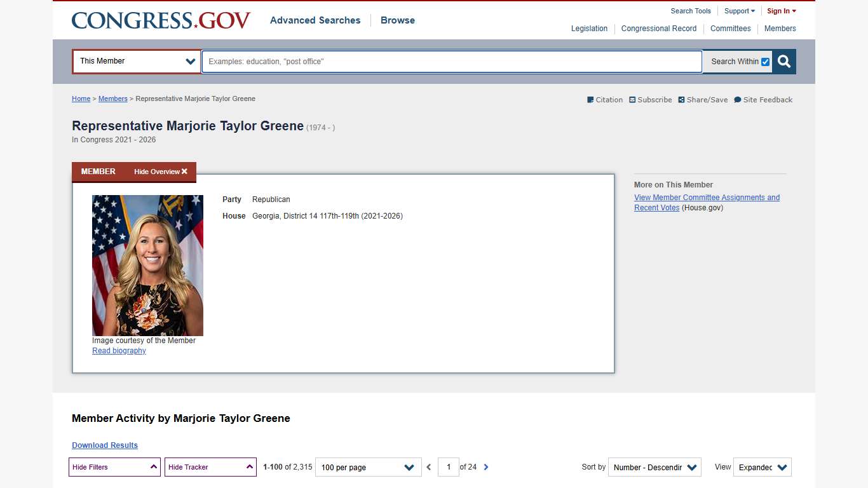The width and height of the screenshot is (868, 488).
Task: Enable the Search Within checkbox
Action: pos(766,62)
